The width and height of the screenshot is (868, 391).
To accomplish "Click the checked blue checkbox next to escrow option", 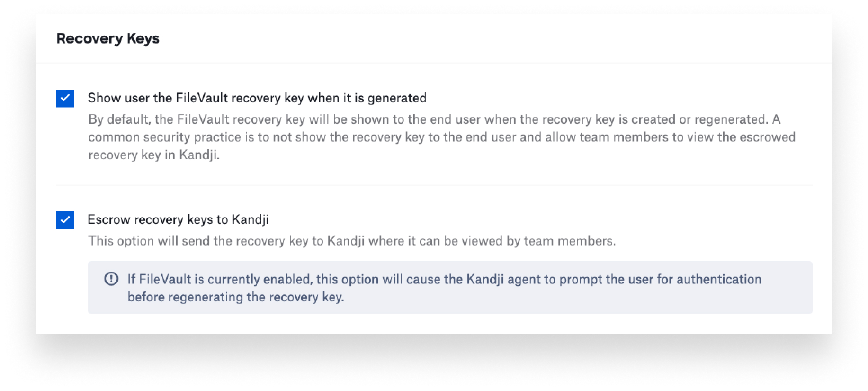I will click(x=65, y=219).
